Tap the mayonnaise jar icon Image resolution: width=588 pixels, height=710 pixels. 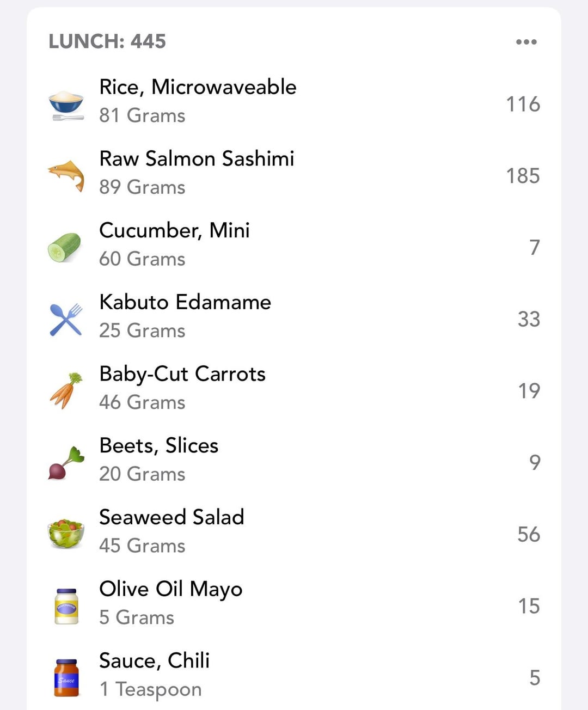[66, 606]
